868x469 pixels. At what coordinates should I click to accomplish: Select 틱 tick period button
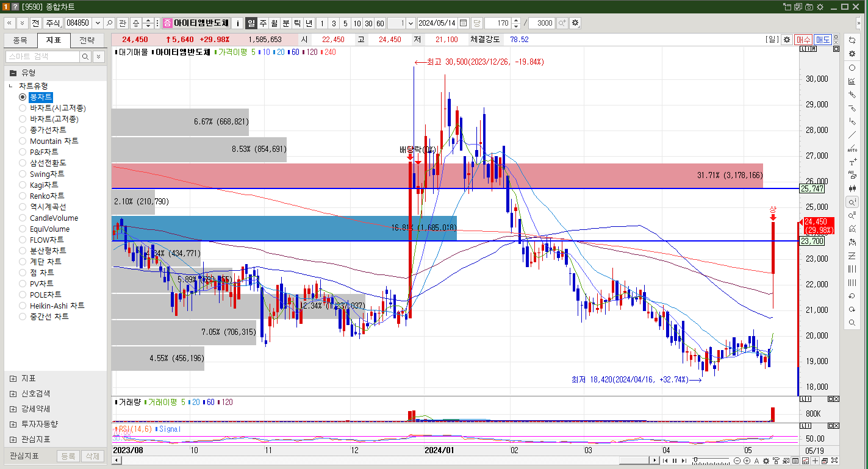(298, 23)
